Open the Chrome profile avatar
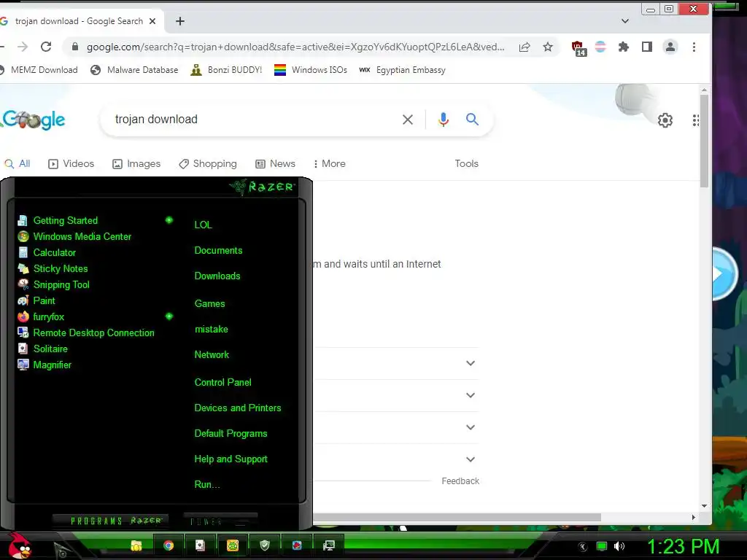 pos(670,47)
